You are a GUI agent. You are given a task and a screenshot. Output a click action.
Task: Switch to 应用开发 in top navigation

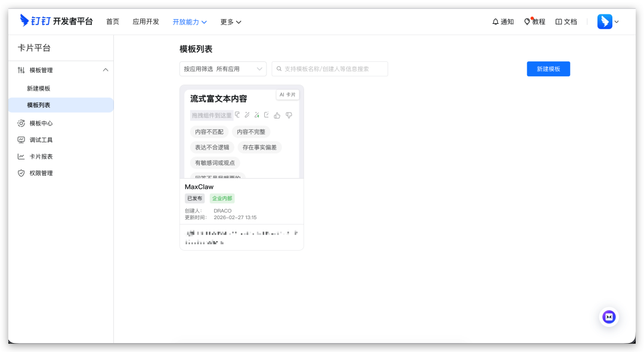(x=146, y=21)
